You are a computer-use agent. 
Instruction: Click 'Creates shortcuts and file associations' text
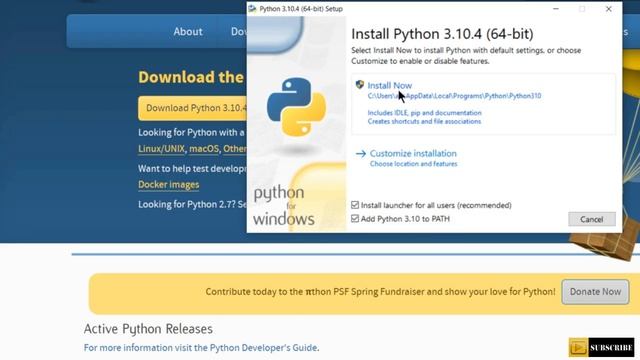point(424,122)
